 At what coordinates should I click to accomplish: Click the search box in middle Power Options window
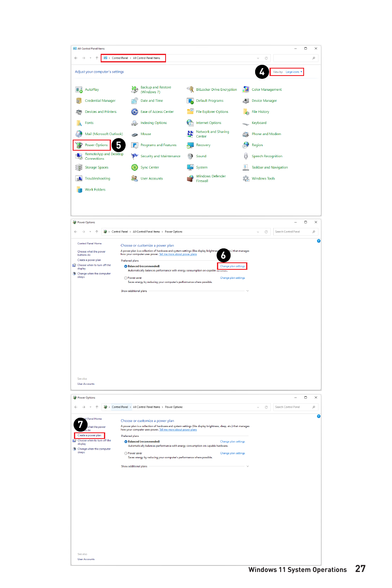point(295,232)
